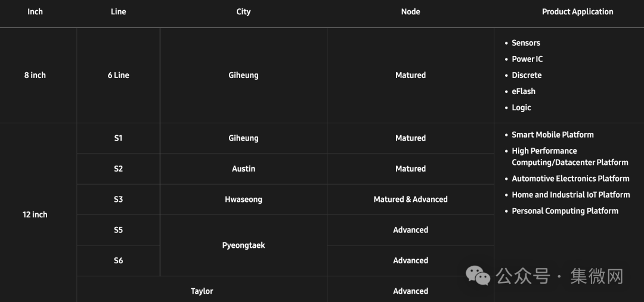Click the WeChat logo watermark icon
This screenshot has width=644, height=302.
pos(478,275)
